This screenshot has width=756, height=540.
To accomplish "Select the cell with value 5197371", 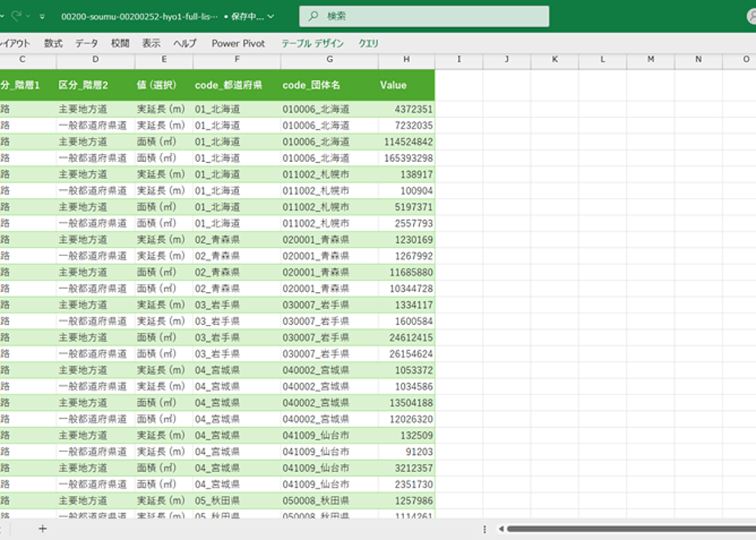I will tap(407, 207).
